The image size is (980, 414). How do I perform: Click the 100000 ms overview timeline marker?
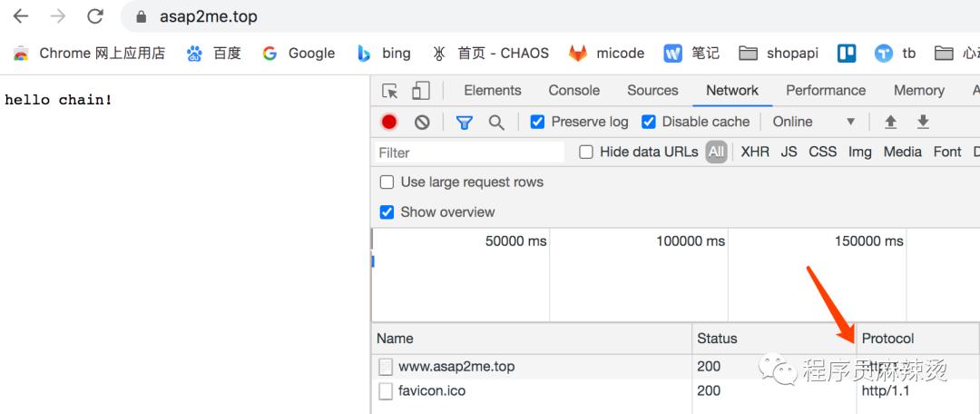[690, 241]
